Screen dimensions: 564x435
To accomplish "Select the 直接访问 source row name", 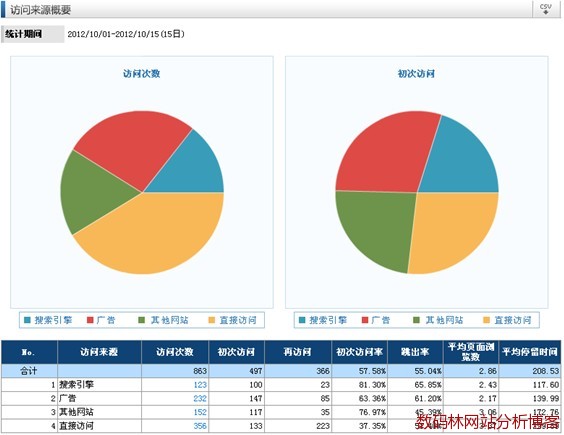I will [x=76, y=426].
